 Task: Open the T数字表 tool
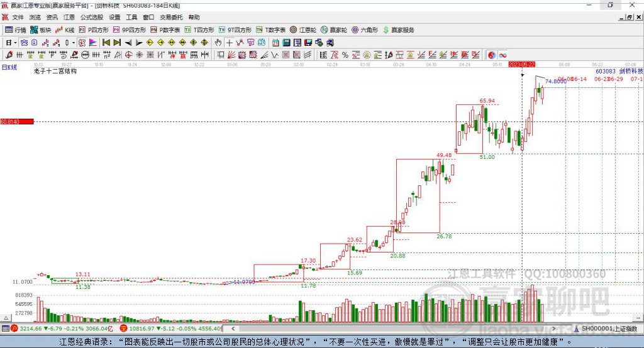[x=270, y=30]
